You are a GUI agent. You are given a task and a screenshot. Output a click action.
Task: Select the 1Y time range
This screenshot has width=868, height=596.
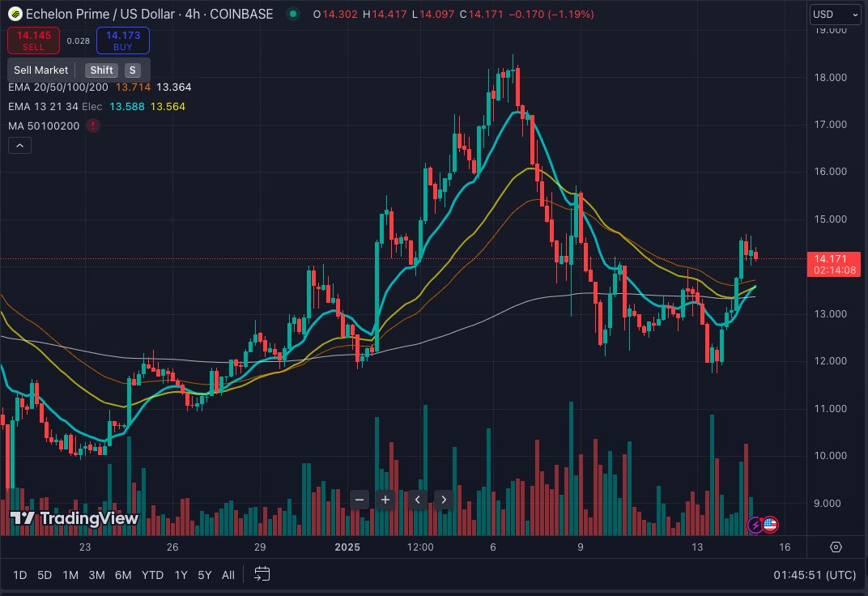coord(181,575)
